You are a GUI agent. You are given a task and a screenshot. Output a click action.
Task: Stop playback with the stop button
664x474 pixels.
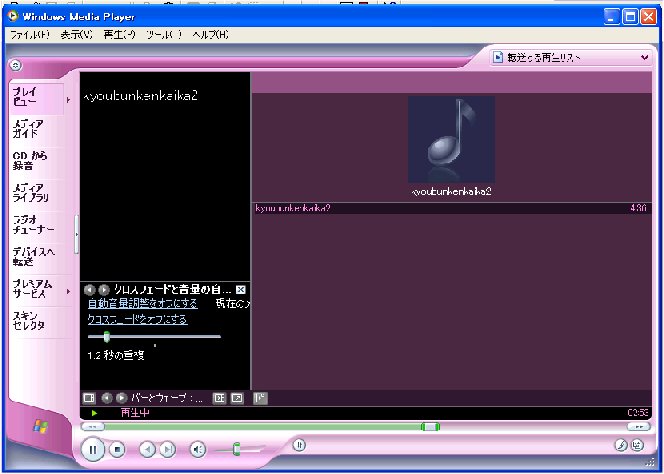tap(117, 449)
